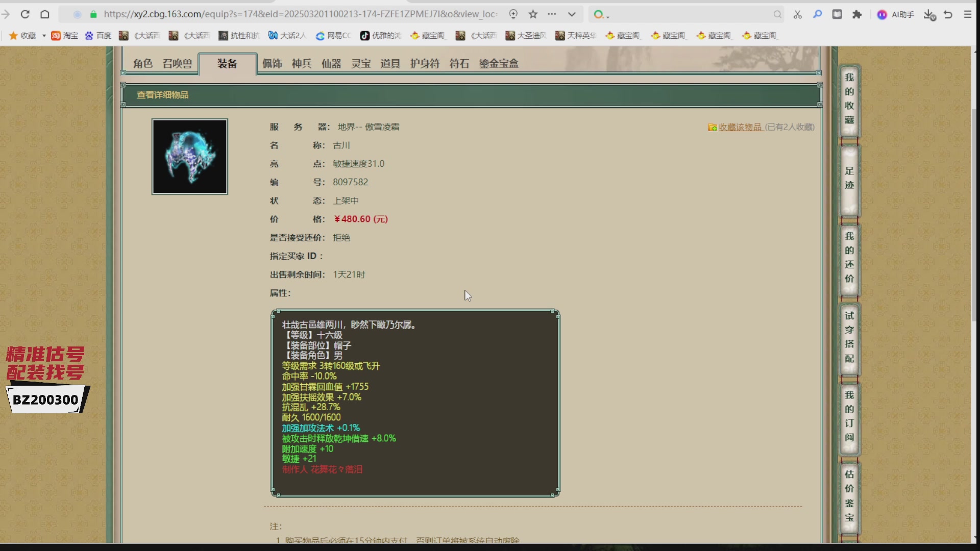The width and height of the screenshot is (980, 551).
Task: Open the reading mode book icon
Action: coord(837,14)
